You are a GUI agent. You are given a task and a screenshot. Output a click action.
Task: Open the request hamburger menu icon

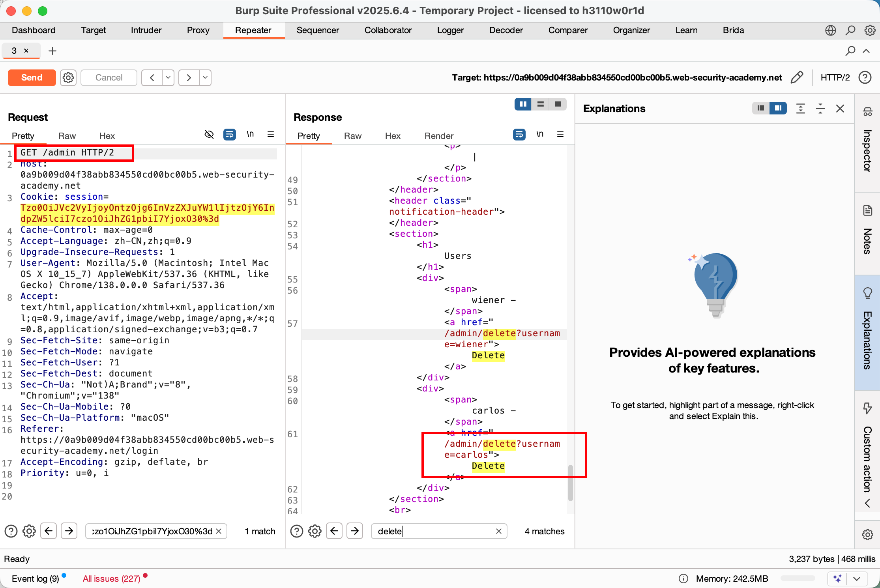pos(271,135)
